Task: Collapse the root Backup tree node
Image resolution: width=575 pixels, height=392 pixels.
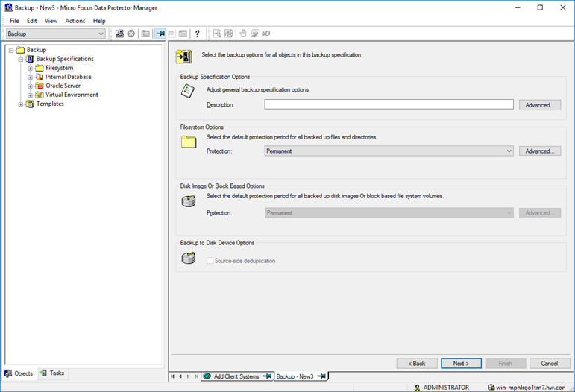Action: 11,50
